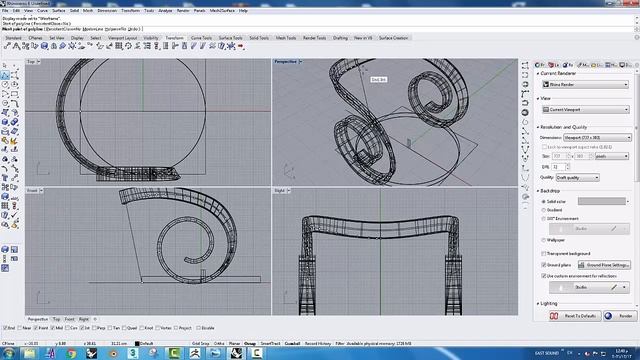This screenshot has width=640, height=360.
Task: Toggle Osnap in status bar
Action: (250, 344)
